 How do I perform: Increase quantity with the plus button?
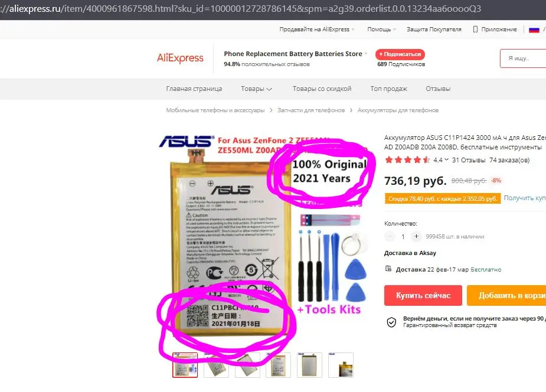[416, 236]
